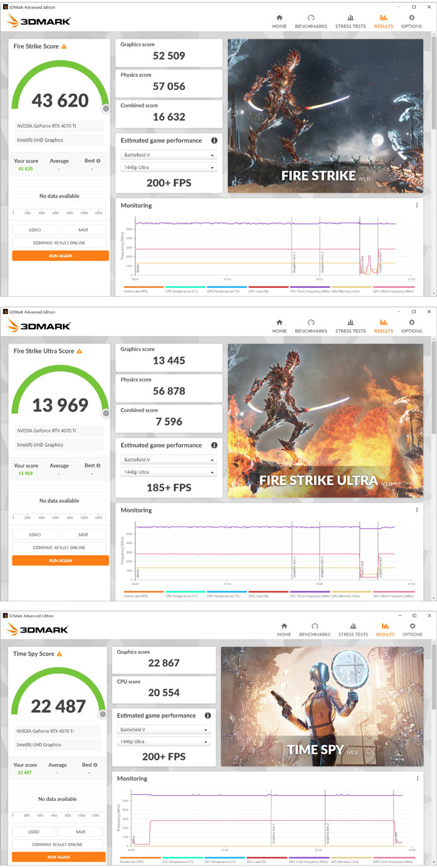
Task: Go to HOME in the Time Spy window
Action: (284, 629)
